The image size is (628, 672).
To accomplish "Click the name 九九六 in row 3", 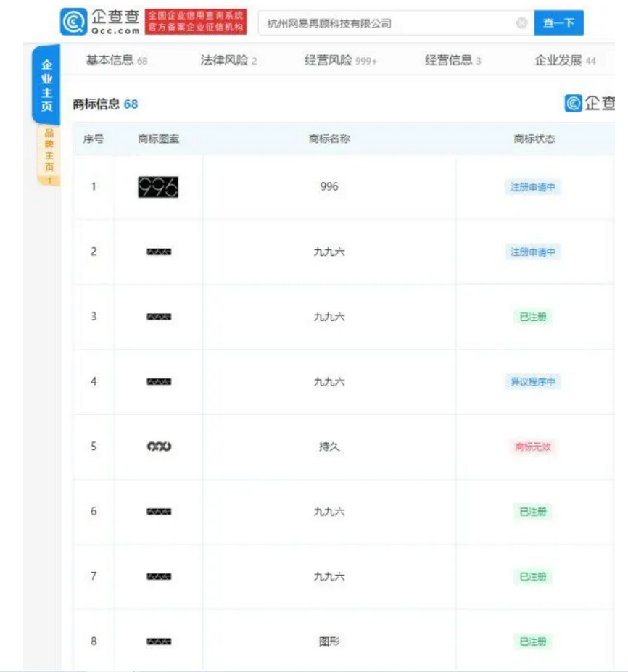I will pos(329,317).
